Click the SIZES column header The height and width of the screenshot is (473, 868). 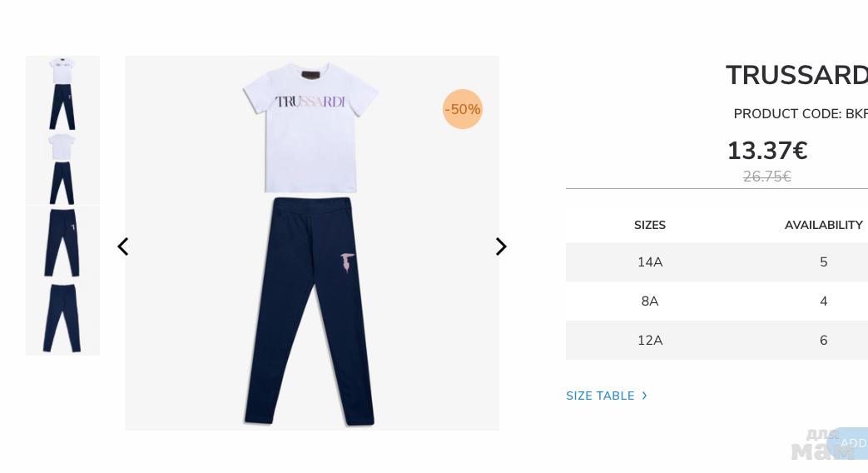coord(650,225)
